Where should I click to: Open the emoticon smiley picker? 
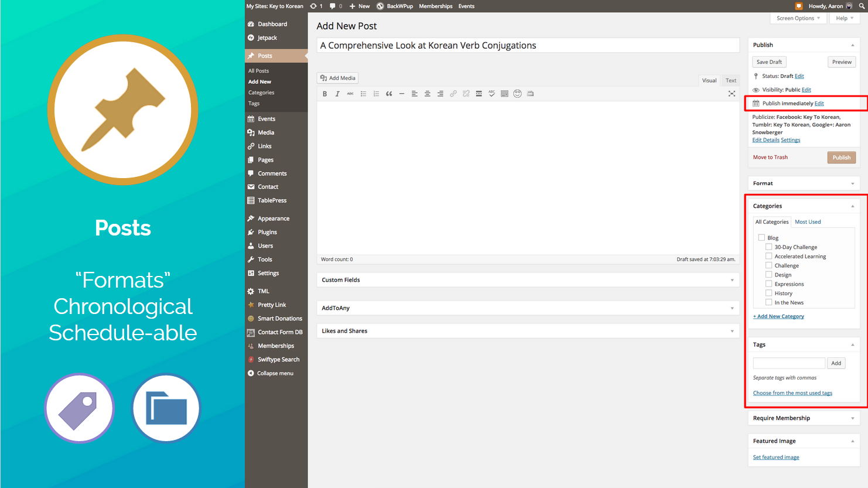[517, 94]
